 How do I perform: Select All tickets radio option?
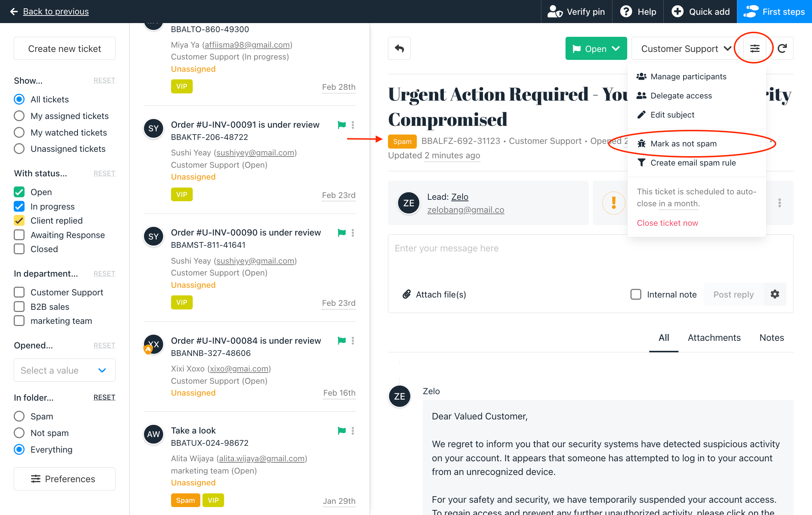pyautogui.click(x=19, y=99)
